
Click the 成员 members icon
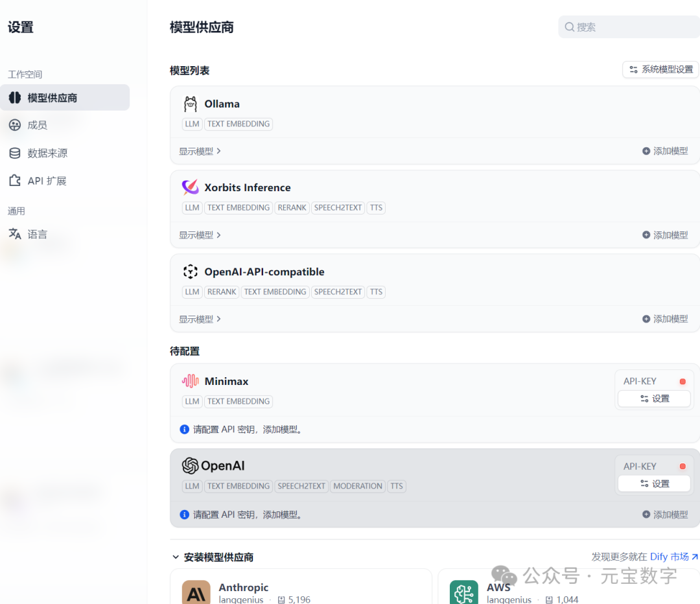(x=15, y=125)
